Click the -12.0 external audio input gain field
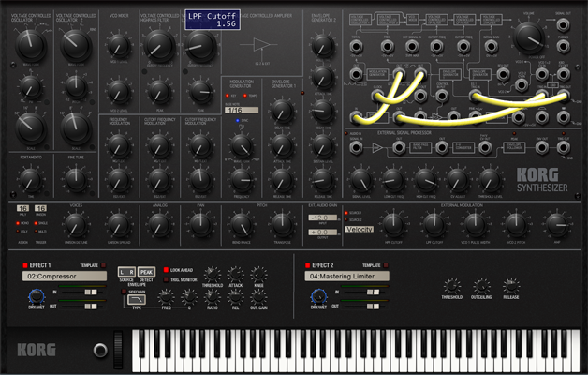Viewport: 588px width, 375px height. coord(323,217)
